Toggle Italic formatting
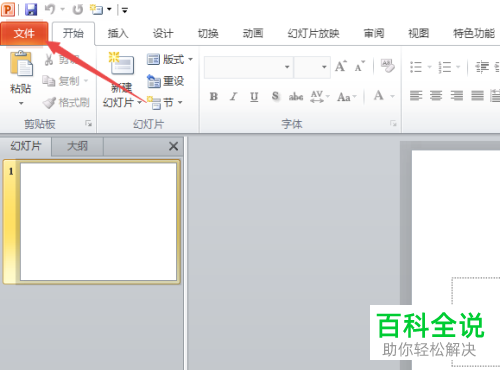 234,97
